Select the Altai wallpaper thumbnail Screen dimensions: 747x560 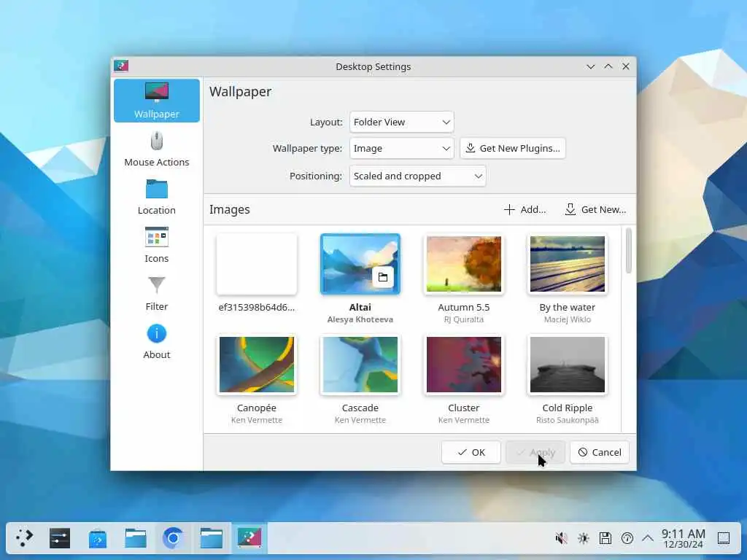pos(360,264)
